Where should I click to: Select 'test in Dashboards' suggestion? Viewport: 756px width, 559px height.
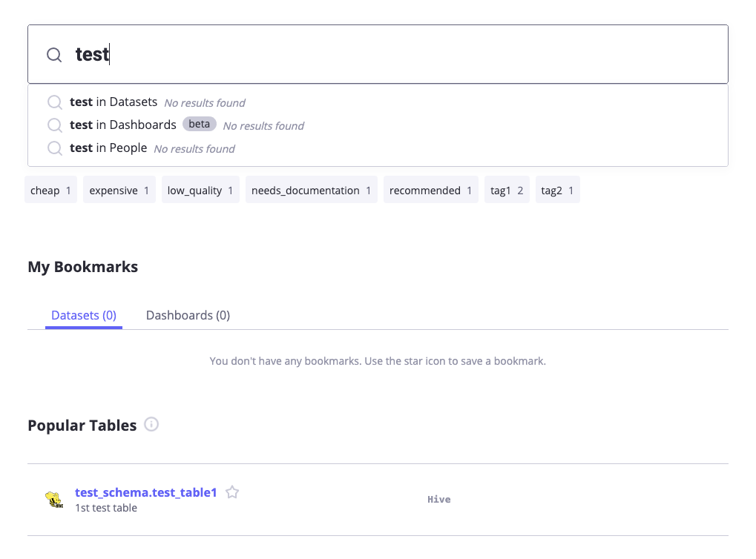pyautogui.click(x=378, y=125)
